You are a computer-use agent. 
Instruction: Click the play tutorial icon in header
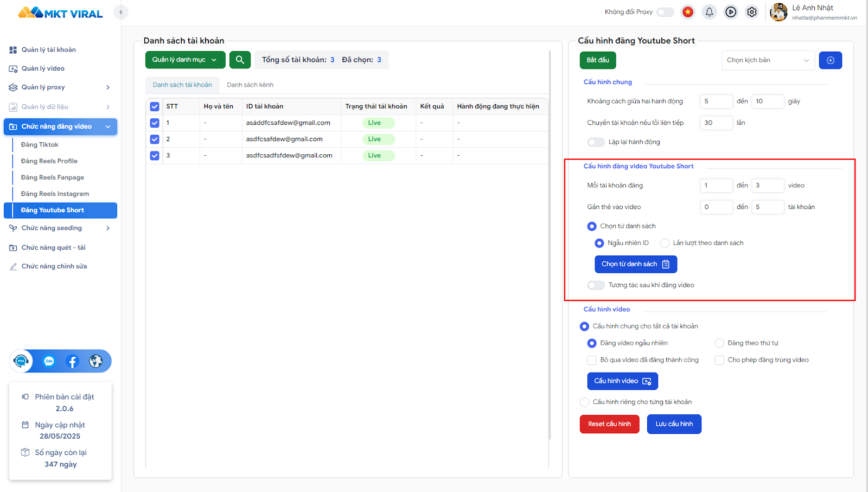tap(731, 12)
